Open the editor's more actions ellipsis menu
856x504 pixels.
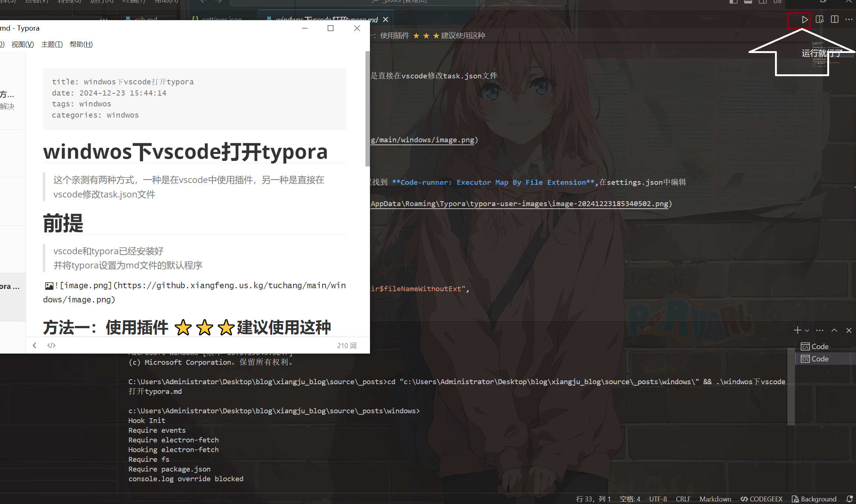(x=849, y=19)
